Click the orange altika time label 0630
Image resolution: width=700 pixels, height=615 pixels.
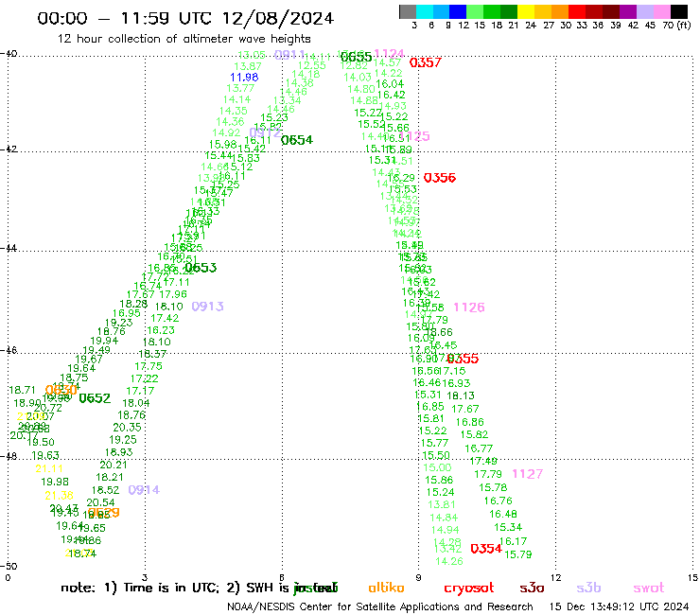click(61, 390)
